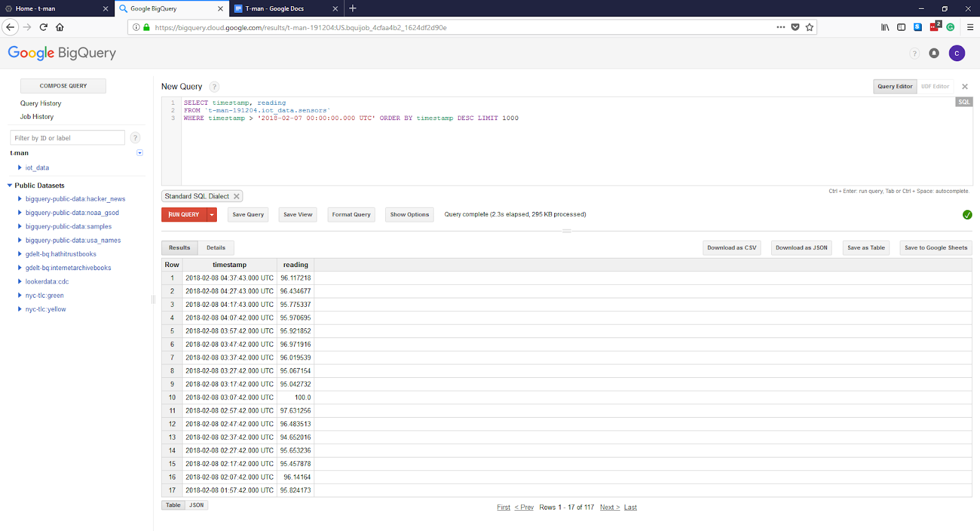Open the Details tab
This screenshot has height=531, width=980.
[216, 248]
